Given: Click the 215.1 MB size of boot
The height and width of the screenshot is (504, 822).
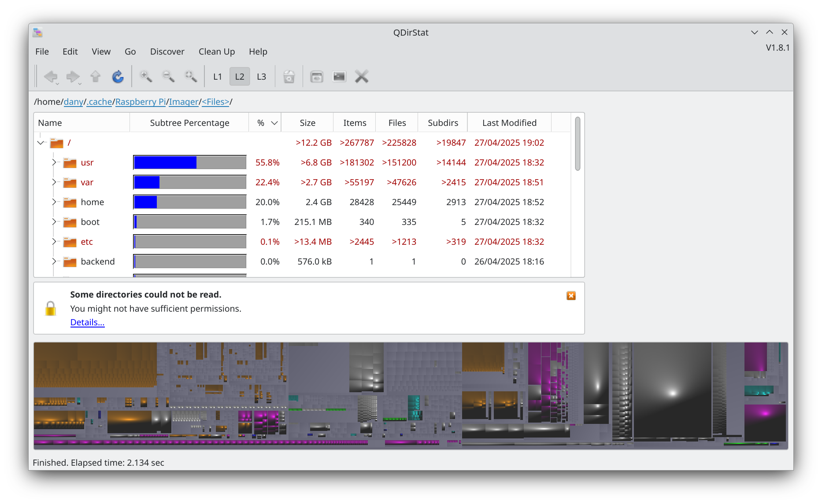Looking at the screenshot, I should click(x=313, y=222).
